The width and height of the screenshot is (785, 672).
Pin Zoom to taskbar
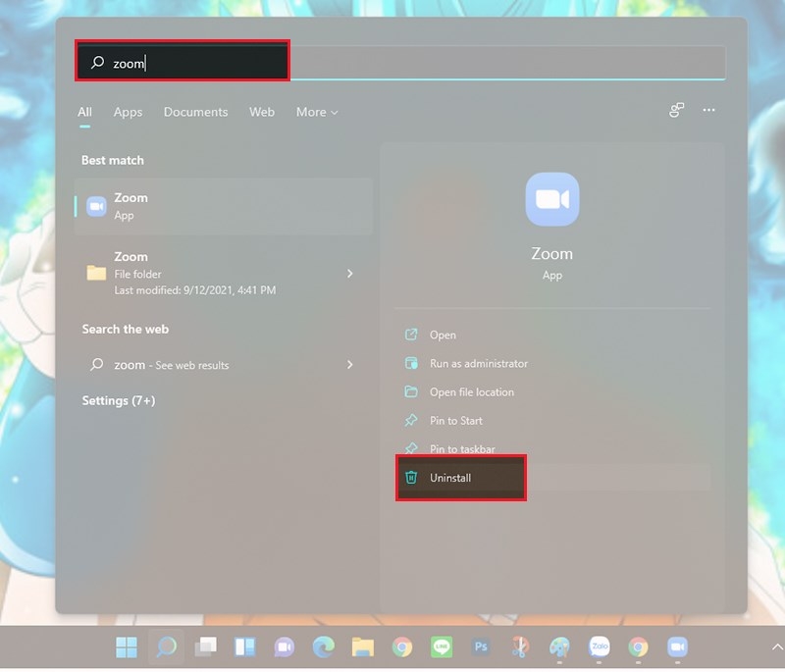(x=462, y=448)
